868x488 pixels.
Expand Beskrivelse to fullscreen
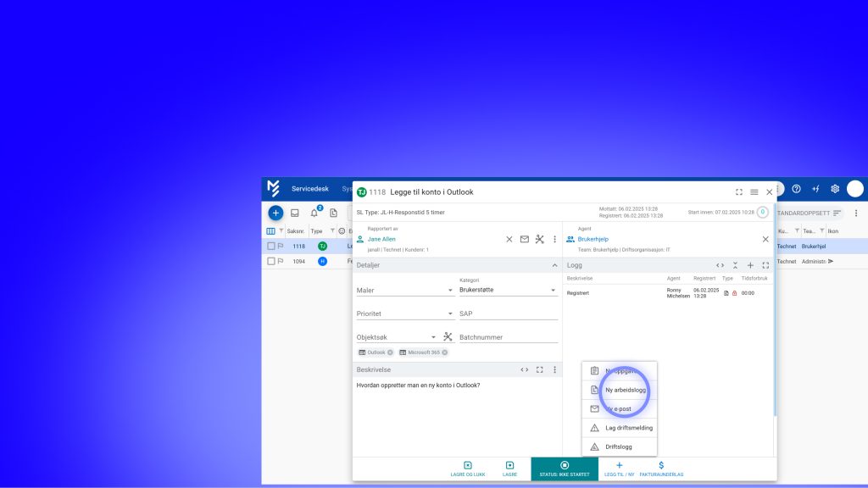(x=540, y=369)
